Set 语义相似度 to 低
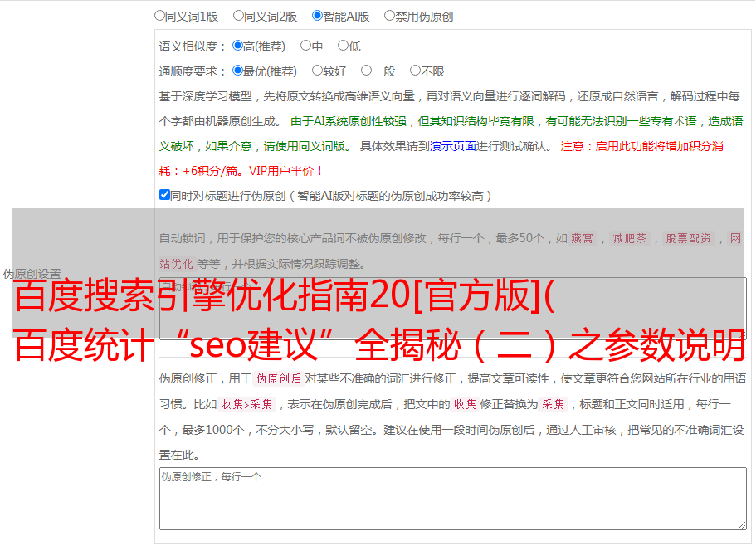Image resolution: width=756 pixels, height=546 pixels. coord(343,46)
